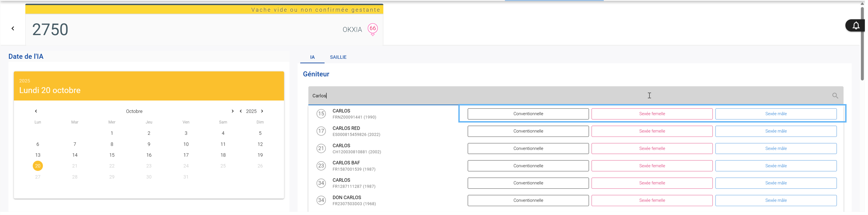Click the page vertical scrollbar
The image size is (868, 215).
click(x=862, y=44)
